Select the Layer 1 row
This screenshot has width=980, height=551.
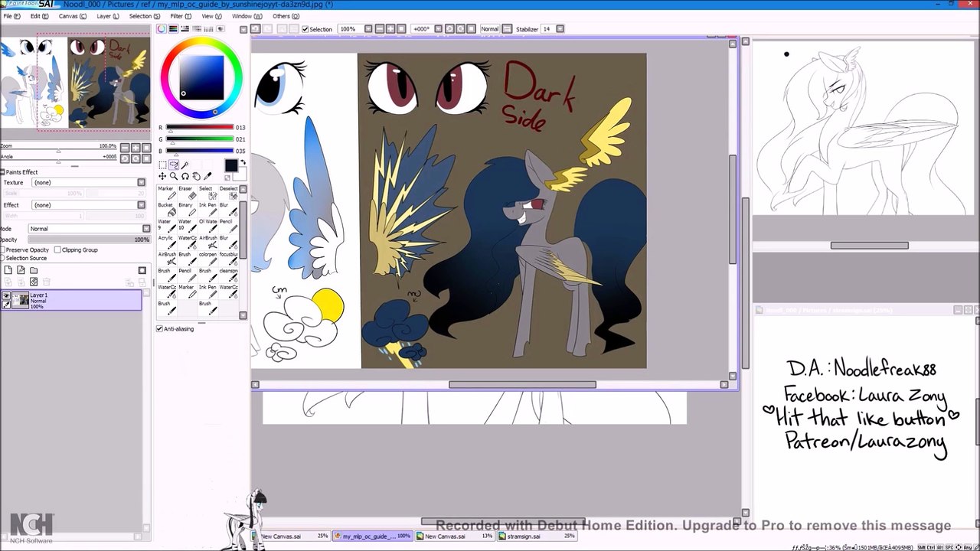(x=71, y=300)
